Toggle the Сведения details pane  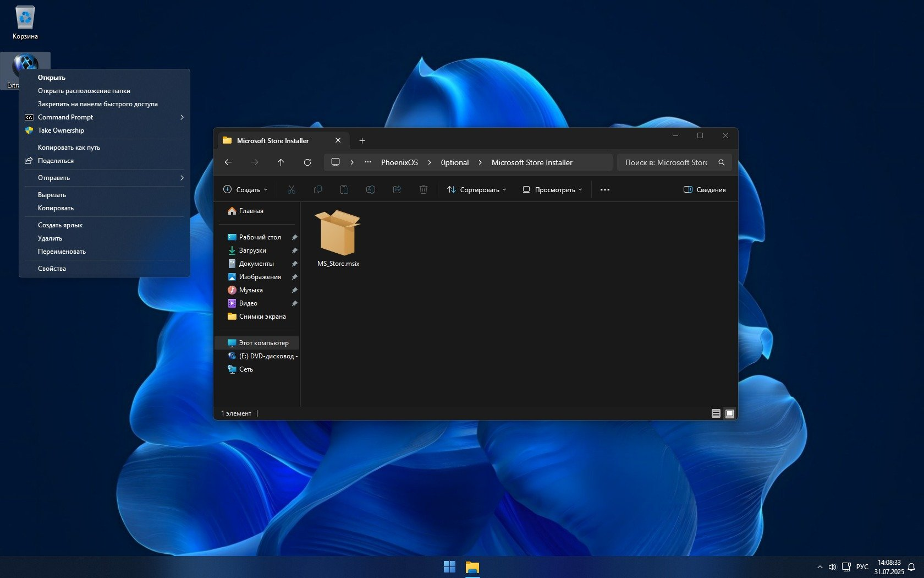click(705, 190)
